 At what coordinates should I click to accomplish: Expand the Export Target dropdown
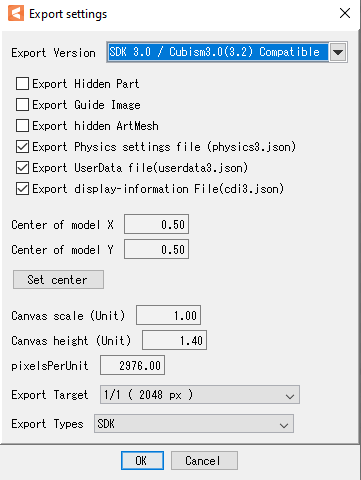(x=200, y=395)
